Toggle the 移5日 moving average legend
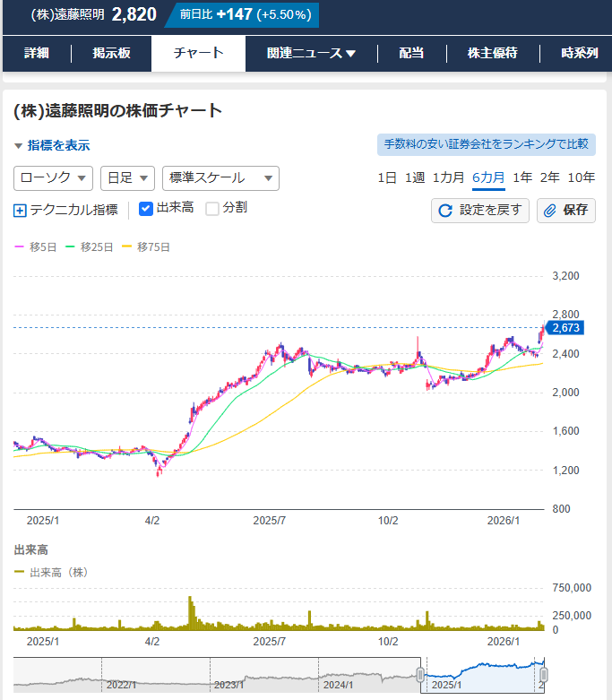 [x=38, y=246]
